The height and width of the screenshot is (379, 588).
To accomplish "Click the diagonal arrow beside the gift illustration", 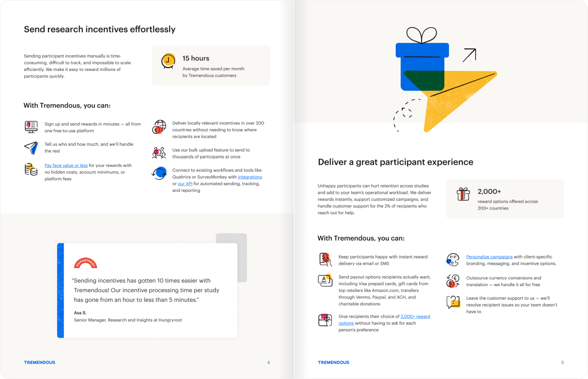I will coord(470,55).
